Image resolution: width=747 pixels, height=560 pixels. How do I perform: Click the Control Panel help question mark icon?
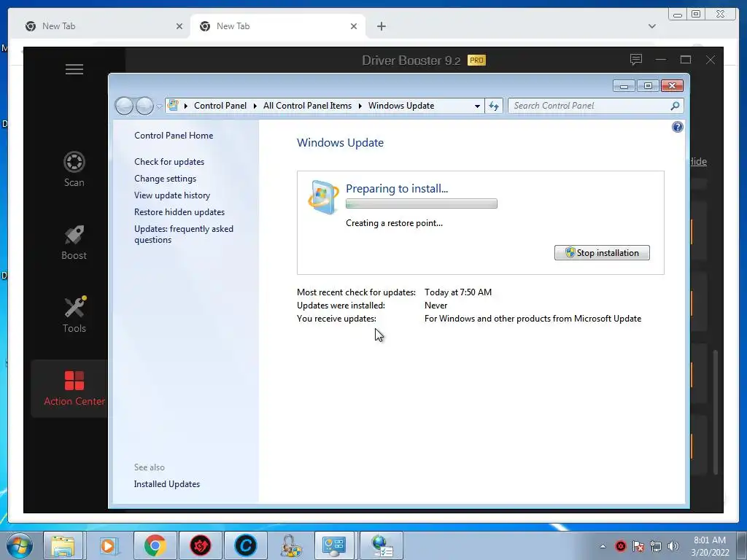tap(677, 127)
